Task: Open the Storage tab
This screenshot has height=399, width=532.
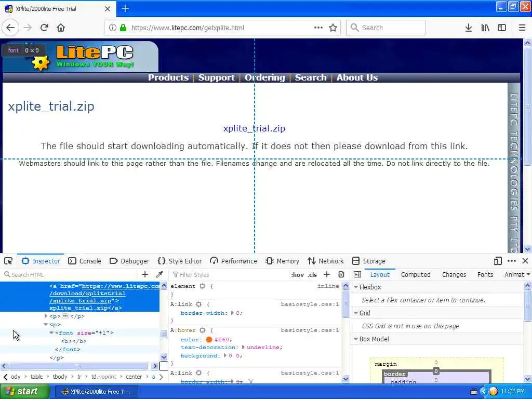Action: tap(369, 261)
